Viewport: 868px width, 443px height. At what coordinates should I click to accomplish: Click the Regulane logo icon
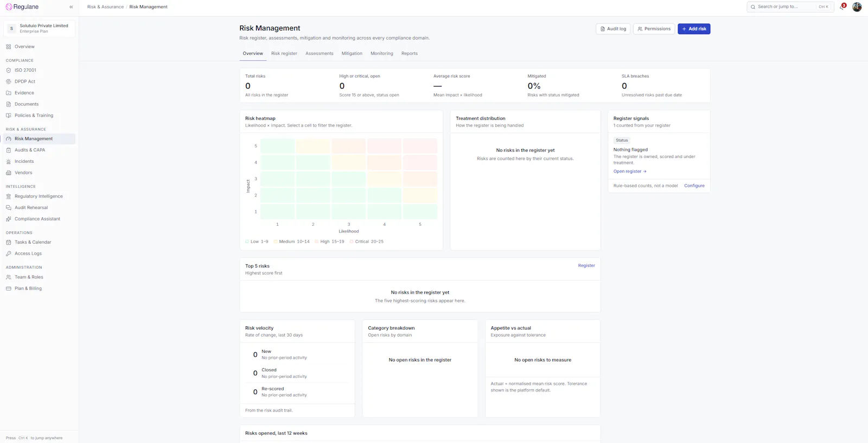click(x=9, y=7)
